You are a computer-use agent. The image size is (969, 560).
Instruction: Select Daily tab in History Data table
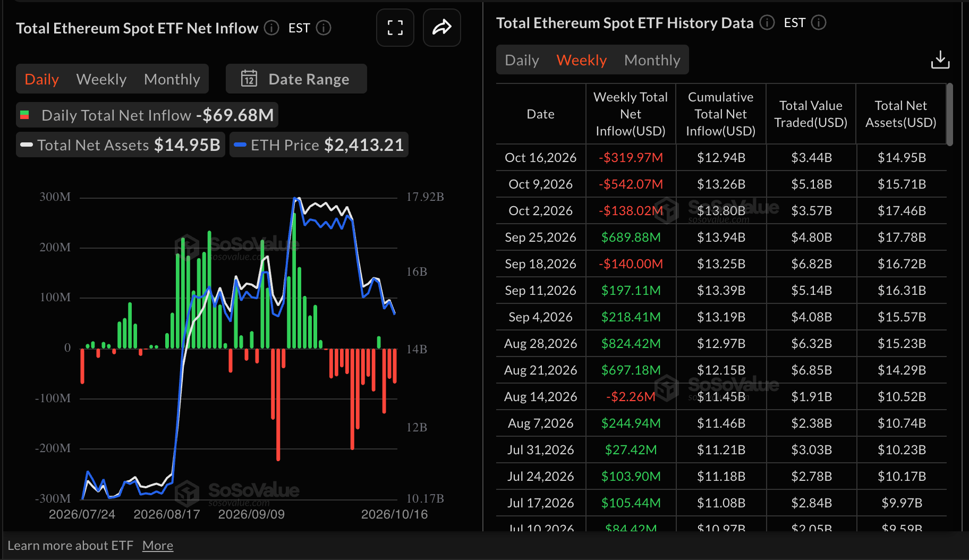click(522, 60)
